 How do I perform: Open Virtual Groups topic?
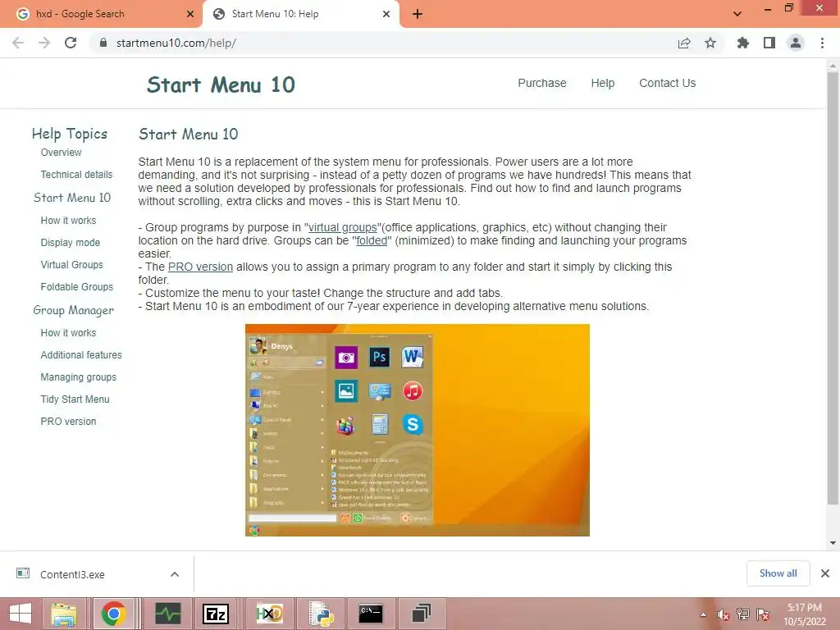pyautogui.click(x=72, y=265)
